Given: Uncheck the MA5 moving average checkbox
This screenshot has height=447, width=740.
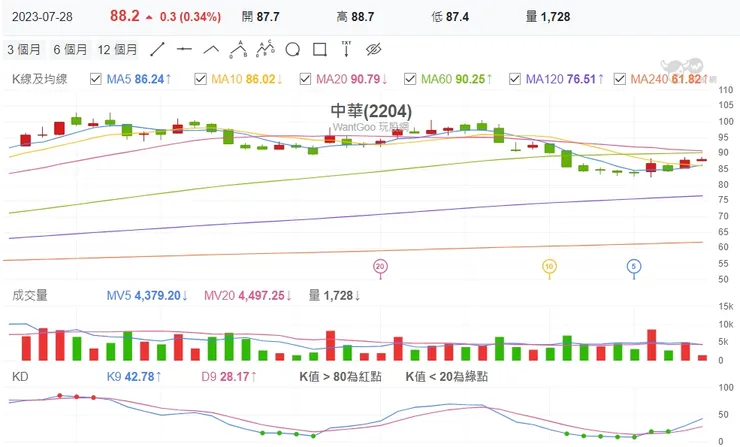Looking at the screenshot, I should click(96, 79).
